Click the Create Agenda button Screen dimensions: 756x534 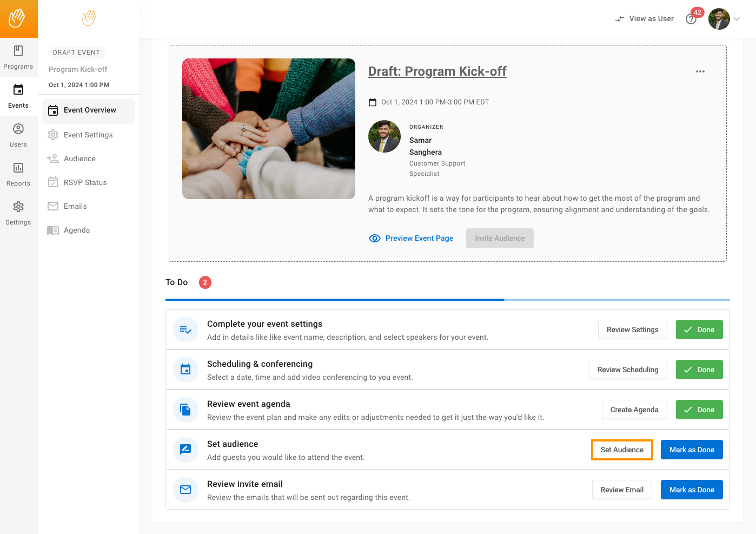pos(634,410)
